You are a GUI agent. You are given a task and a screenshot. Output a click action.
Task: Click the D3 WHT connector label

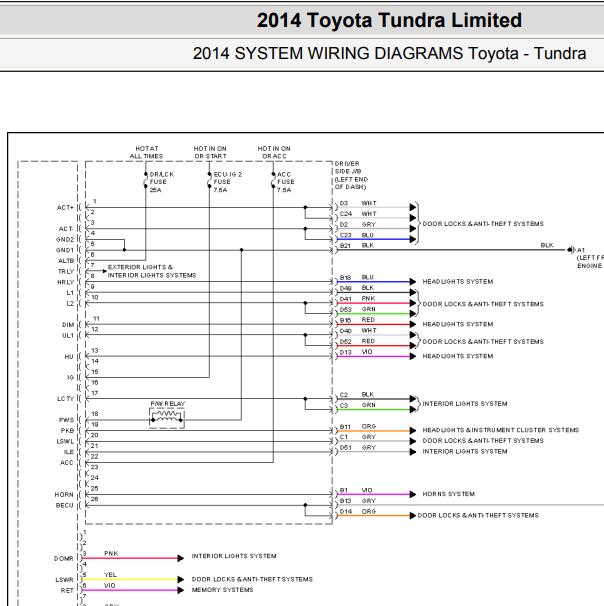358,203
